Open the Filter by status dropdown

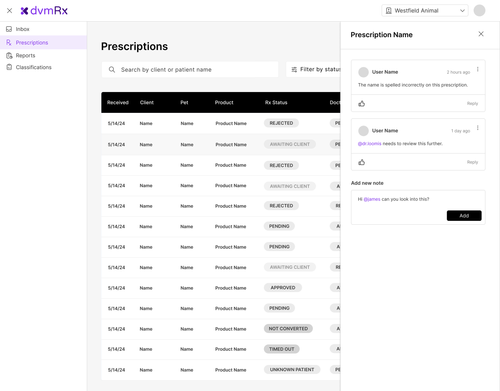coord(313,69)
